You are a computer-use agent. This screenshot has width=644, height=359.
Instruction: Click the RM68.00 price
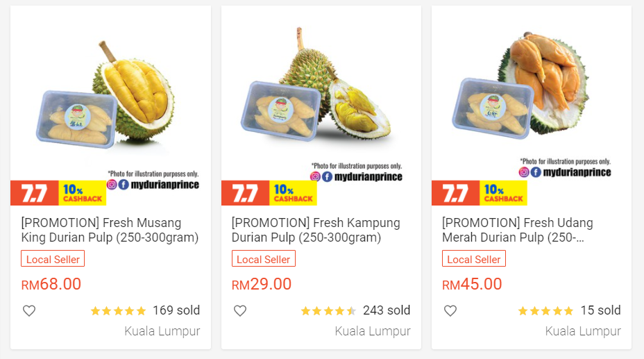pos(51,285)
